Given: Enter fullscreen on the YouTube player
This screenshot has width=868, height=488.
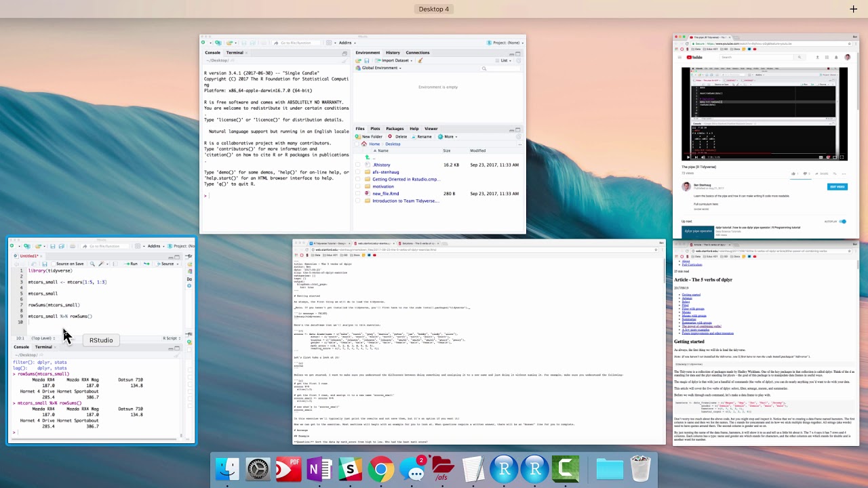Looking at the screenshot, I should pos(843,157).
